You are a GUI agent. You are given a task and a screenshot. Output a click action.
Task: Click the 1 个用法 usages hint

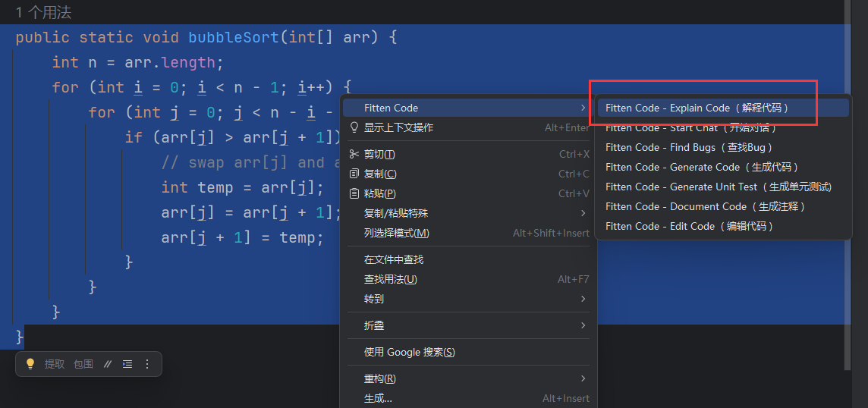[44, 11]
